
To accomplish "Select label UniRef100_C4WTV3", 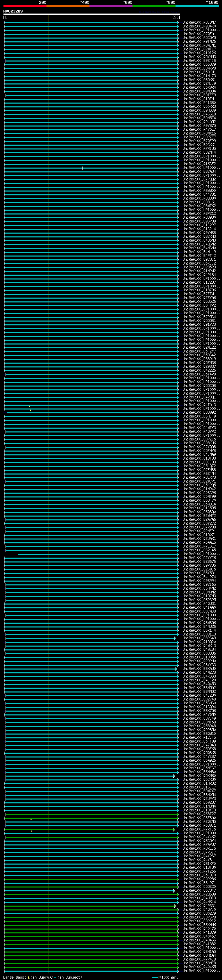I will coord(199,428).
